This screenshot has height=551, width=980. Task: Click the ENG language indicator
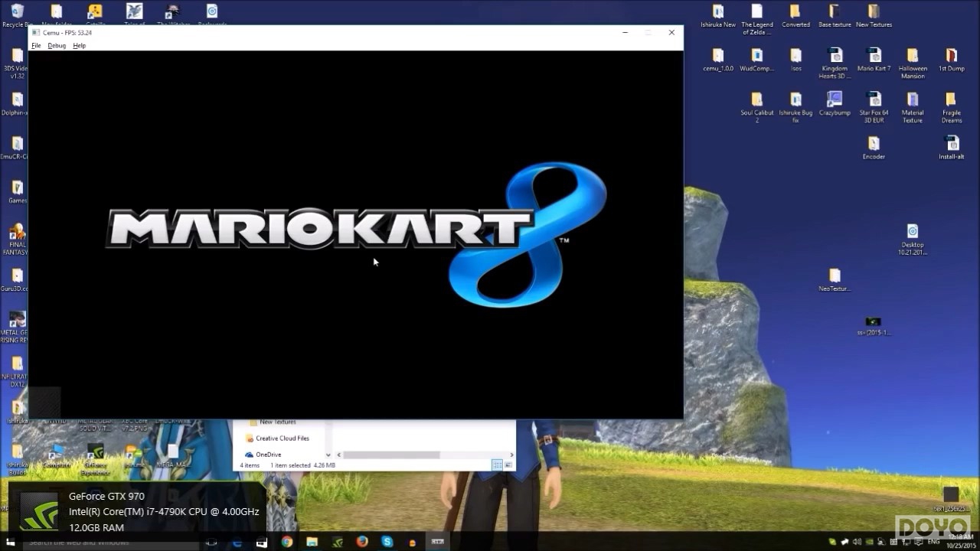click(934, 542)
